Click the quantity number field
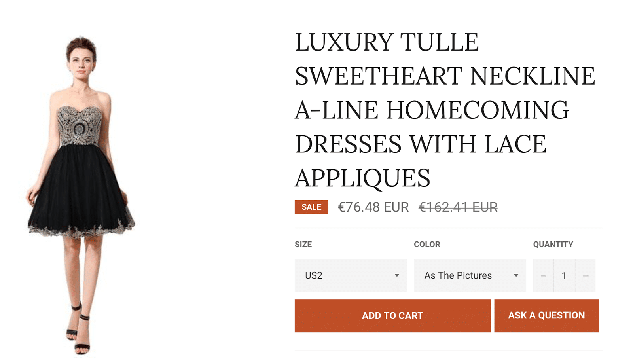 (564, 276)
